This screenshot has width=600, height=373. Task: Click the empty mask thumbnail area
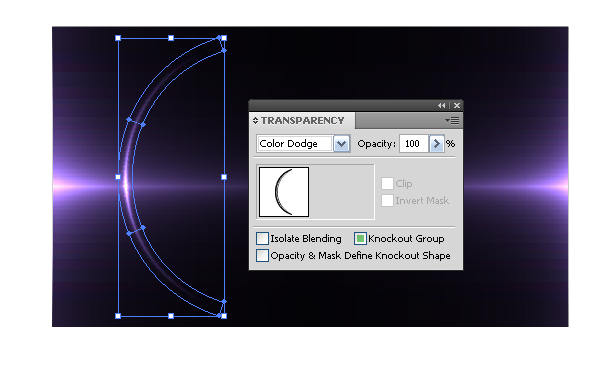click(x=341, y=192)
